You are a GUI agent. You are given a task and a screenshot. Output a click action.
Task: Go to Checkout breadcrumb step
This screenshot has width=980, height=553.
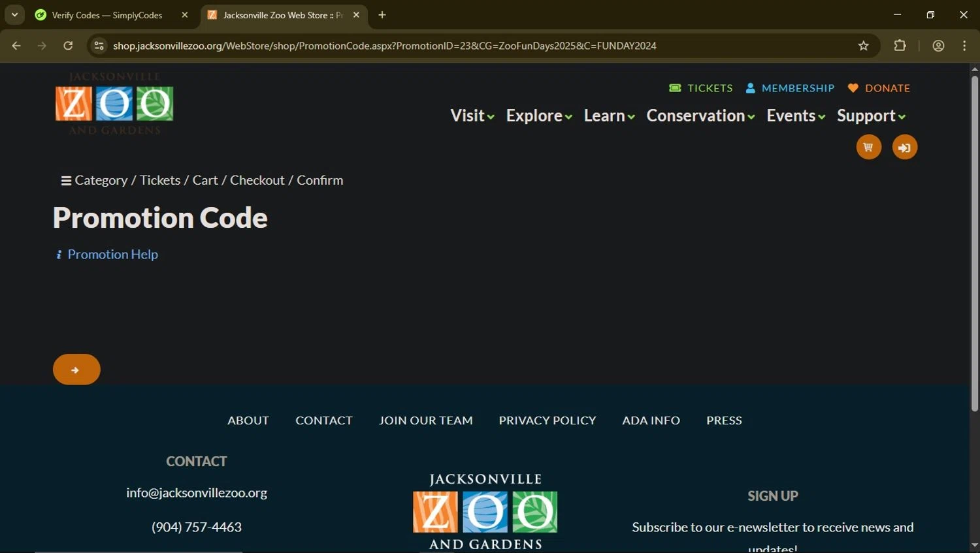(257, 180)
